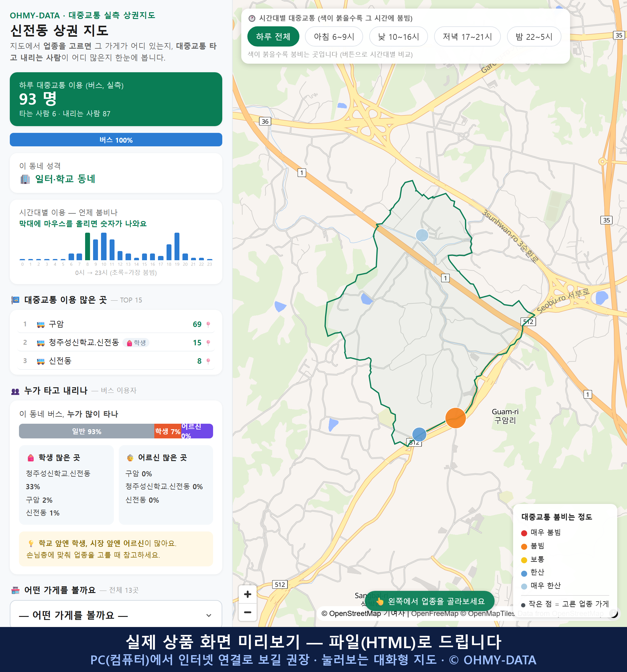Click the pin icon in the 청주성신학교.신전동 row
627x672 pixels.
[208, 343]
